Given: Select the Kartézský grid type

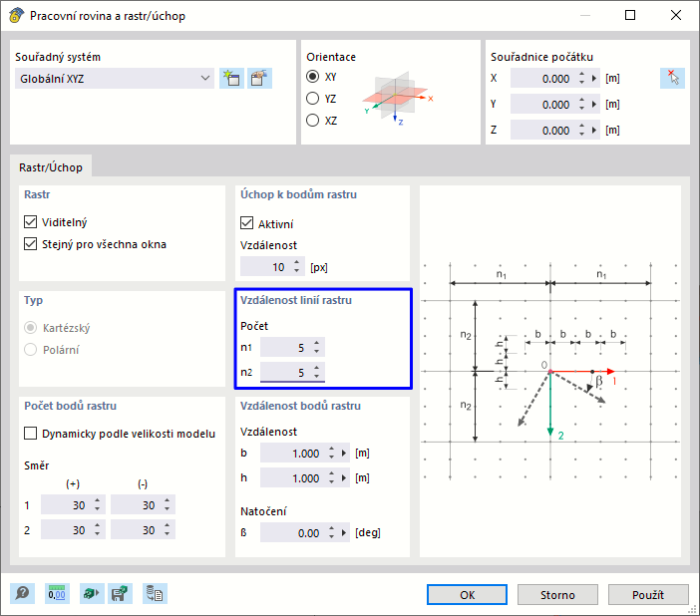Looking at the screenshot, I should pyautogui.click(x=30, y=328).
